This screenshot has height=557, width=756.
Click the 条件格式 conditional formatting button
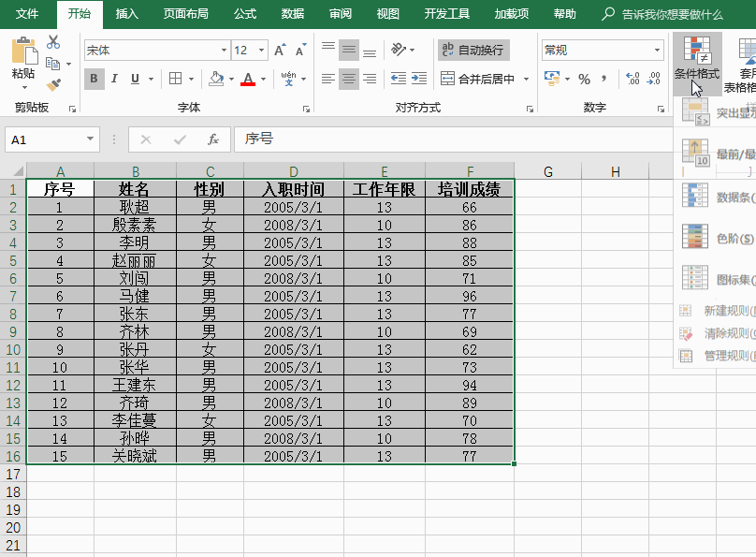(697, 63)
